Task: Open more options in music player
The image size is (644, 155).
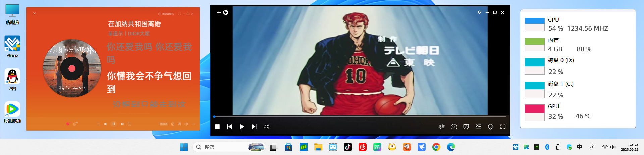Action: 193,124
